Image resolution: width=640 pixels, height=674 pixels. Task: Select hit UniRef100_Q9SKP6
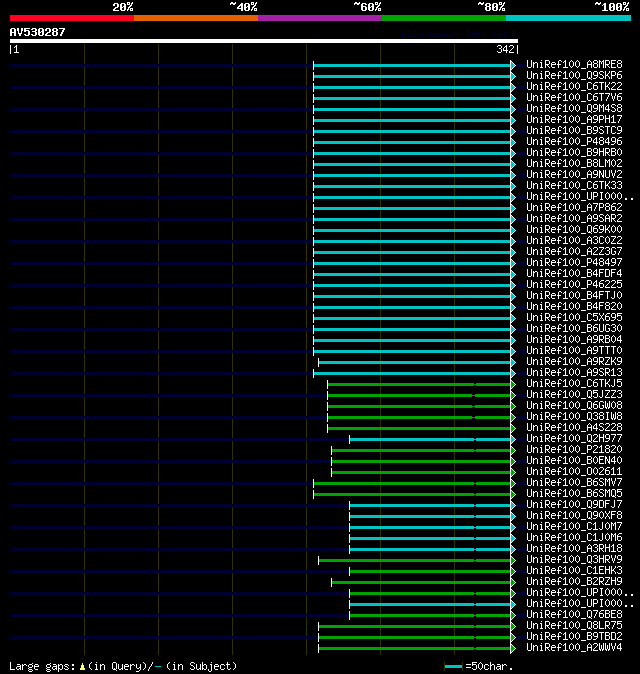tap(574, 76)
